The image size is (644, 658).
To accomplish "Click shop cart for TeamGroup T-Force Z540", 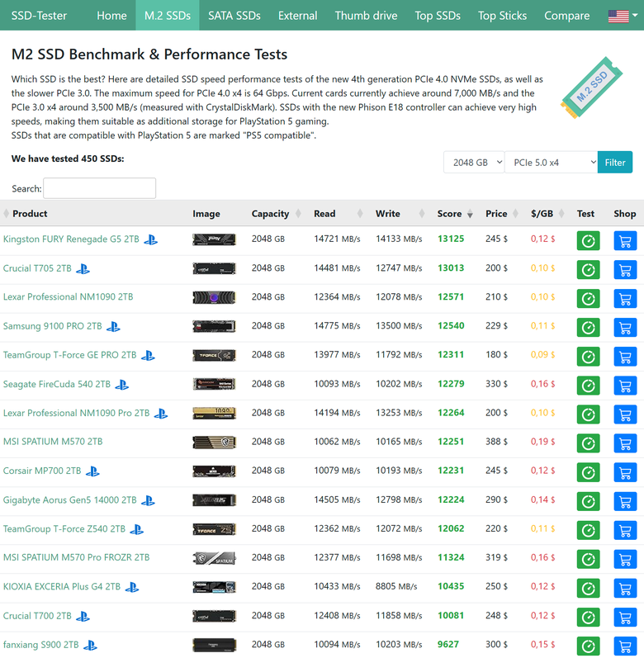I will click(x=625, y=530).
